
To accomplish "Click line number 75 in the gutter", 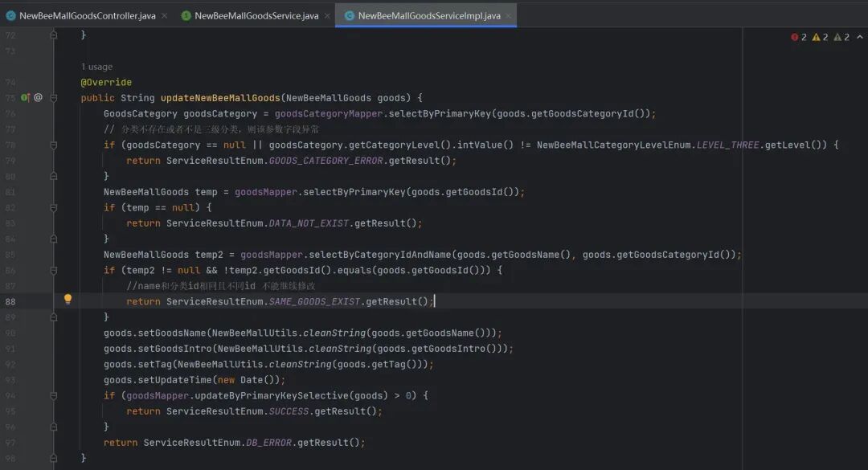I will click(x=10, y=98).
